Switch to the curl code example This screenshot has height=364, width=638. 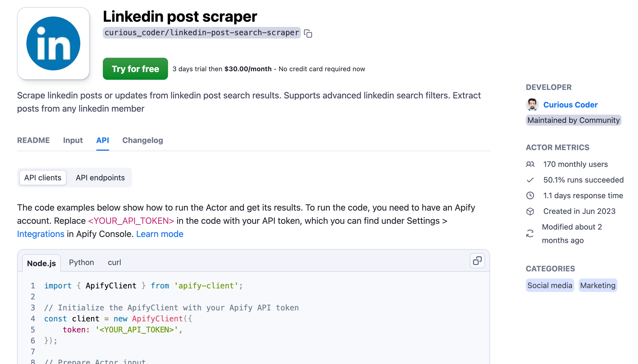(114, 262)
